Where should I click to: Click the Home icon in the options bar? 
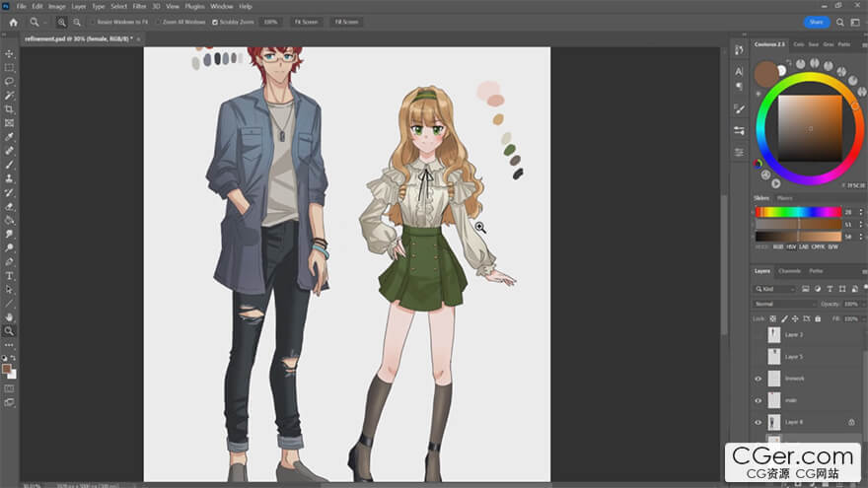(13, 22)
